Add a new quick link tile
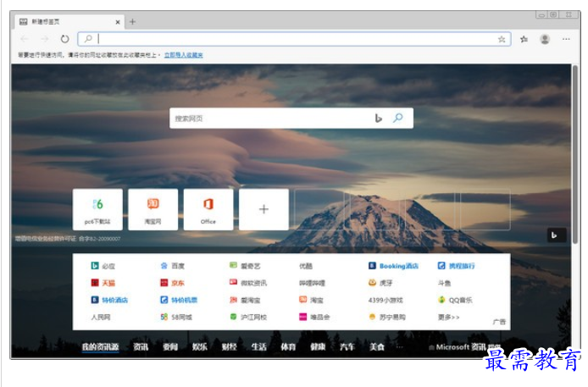The height and width of the screenshot is (387, 588). [x=263, y=209]
